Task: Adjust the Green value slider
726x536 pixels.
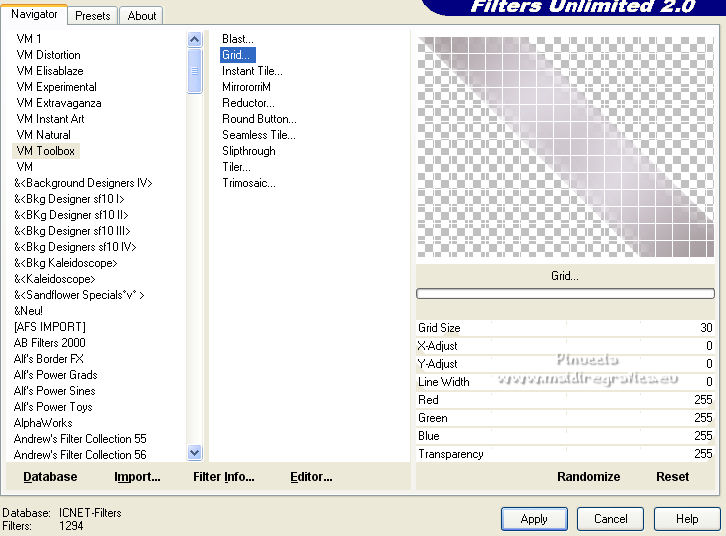Action: pyautogui.click(x=565, y=418)
